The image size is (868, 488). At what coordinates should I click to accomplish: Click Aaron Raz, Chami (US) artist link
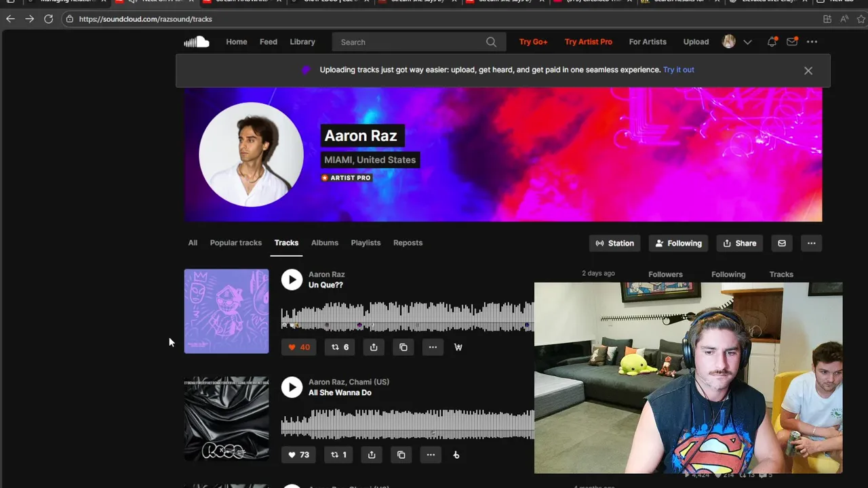coord(349,382)
